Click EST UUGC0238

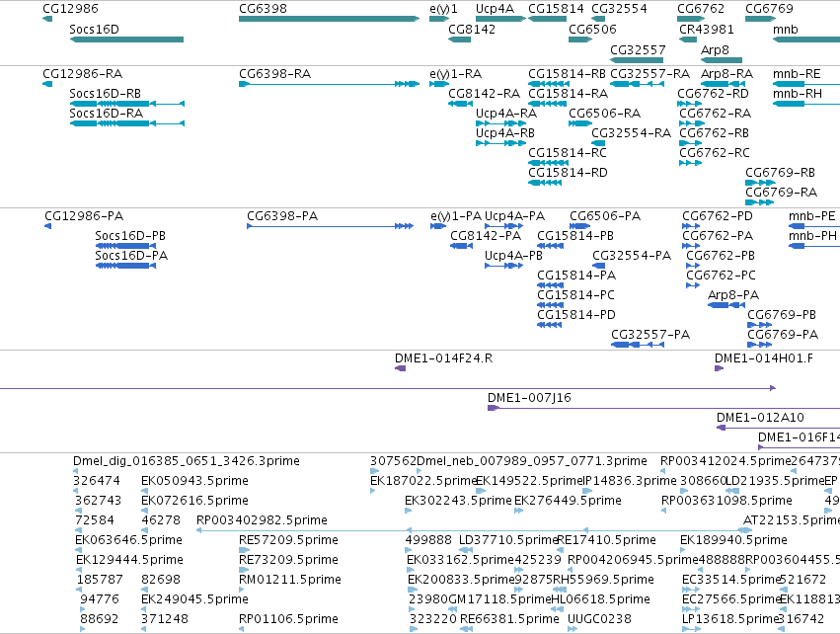[599, 619]
